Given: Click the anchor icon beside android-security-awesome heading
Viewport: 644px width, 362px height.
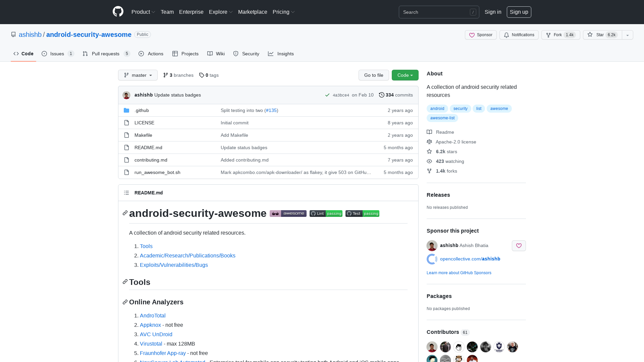Looking at the screenshot, I should (x=125, y=213).
